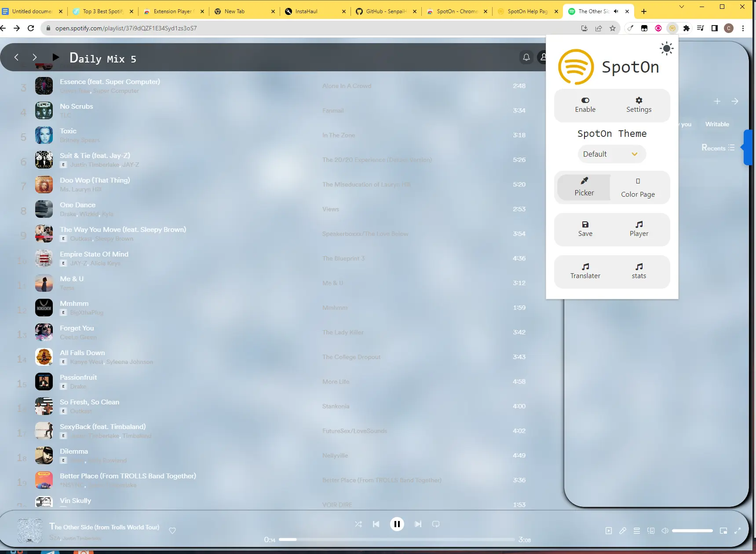Open the play queue icon
The height and width of the screenshot is (554, 756).
pyautogui.click(x=637, y=531)
